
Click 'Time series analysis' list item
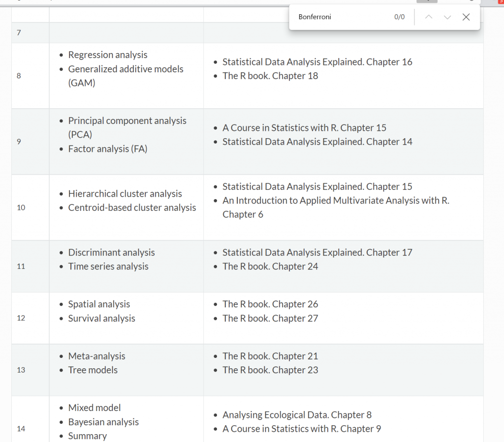108,266
